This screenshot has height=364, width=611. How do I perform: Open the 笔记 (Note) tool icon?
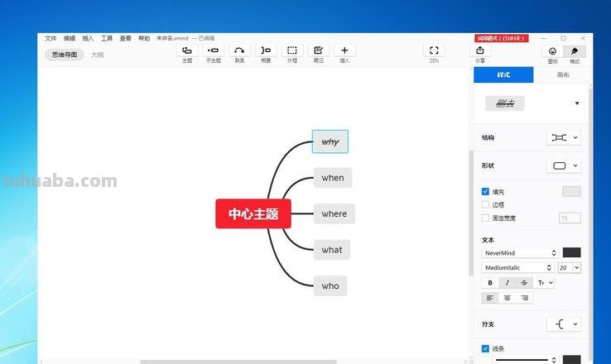click(319, 50)
